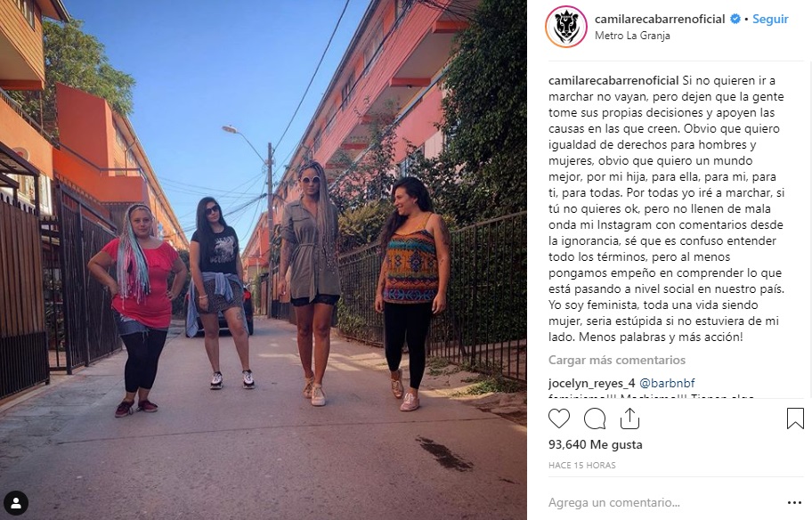The height and width of the screenshot is (520, 812).
Task: Click the tagged people icon on photo
Action: click(16, 503)
